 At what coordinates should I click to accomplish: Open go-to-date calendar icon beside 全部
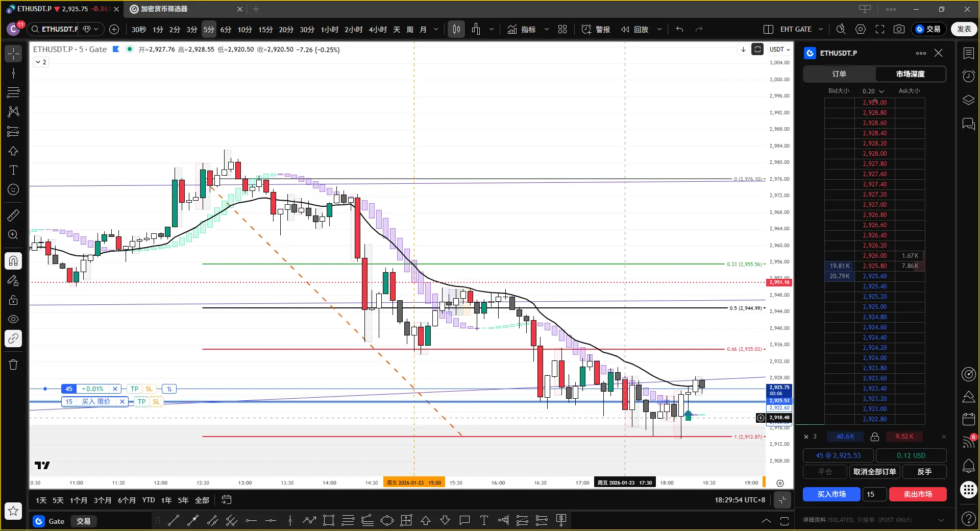(x=226, y=500)
